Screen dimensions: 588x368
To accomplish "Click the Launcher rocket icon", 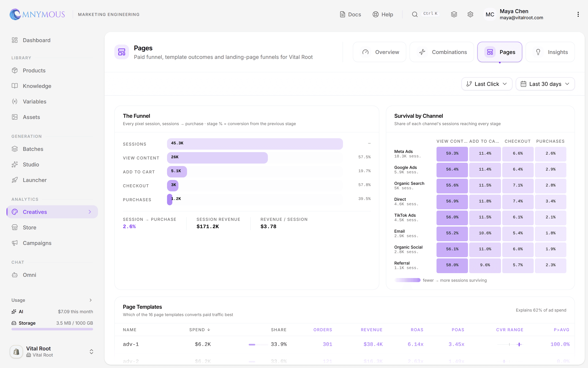I will (x=15, y=180).
